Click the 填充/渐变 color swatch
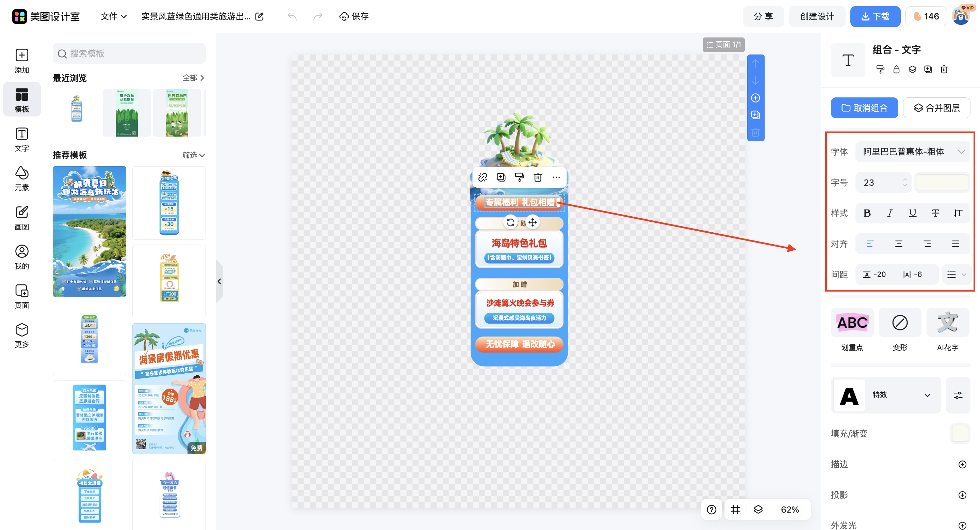Screen dimensions: 980x530 click(960, 434)
